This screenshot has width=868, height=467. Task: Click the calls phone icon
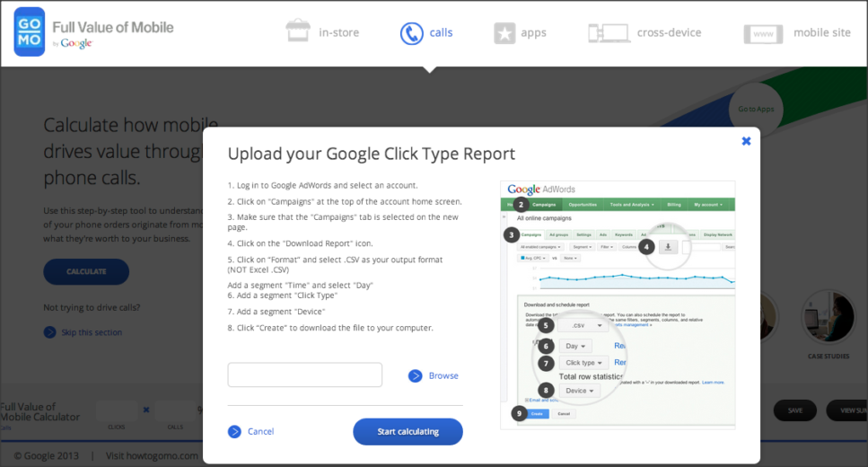[x=411, y=34]
